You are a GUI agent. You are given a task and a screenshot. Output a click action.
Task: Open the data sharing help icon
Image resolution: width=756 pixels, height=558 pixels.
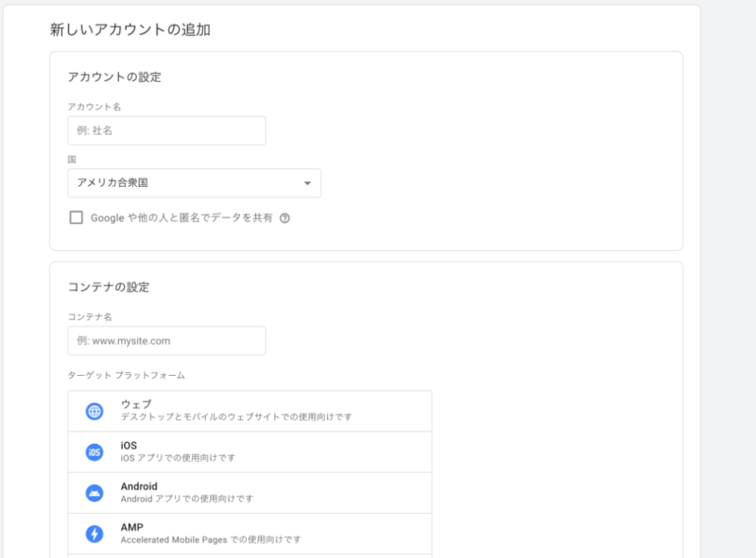point(283,217)
